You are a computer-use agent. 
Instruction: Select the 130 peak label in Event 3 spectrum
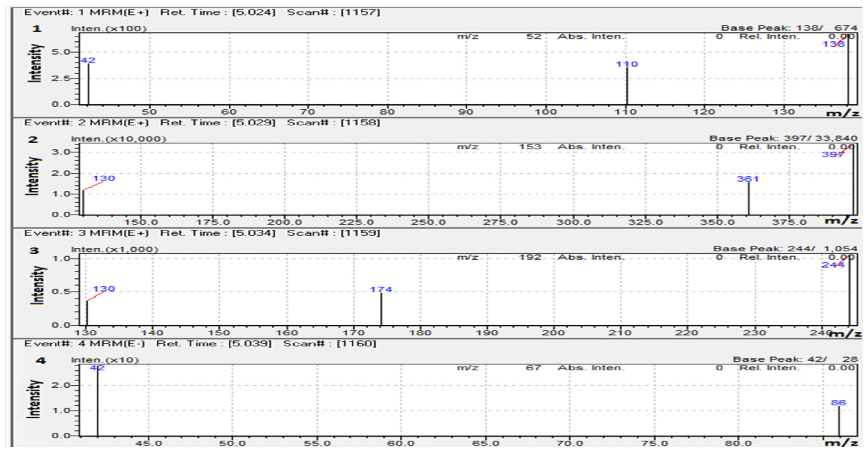tap(104, 289)
